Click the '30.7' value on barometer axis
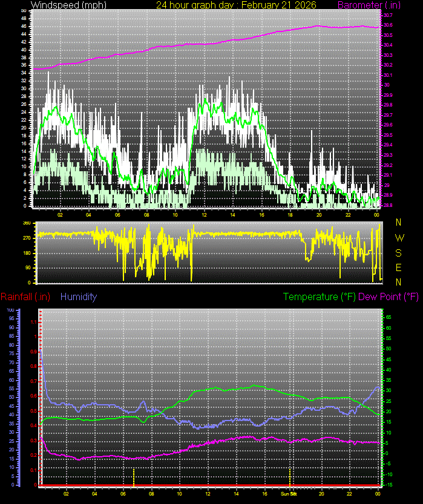The image size is (423, 504). 387,15
